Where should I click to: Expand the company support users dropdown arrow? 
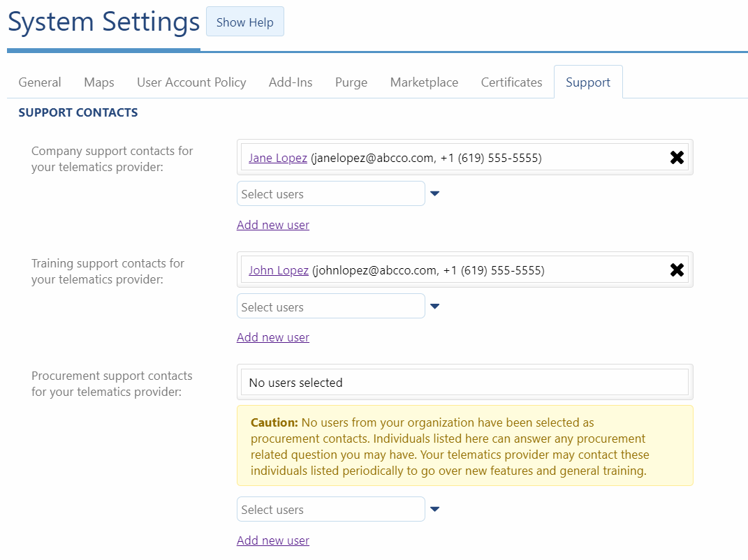(434, 194)
